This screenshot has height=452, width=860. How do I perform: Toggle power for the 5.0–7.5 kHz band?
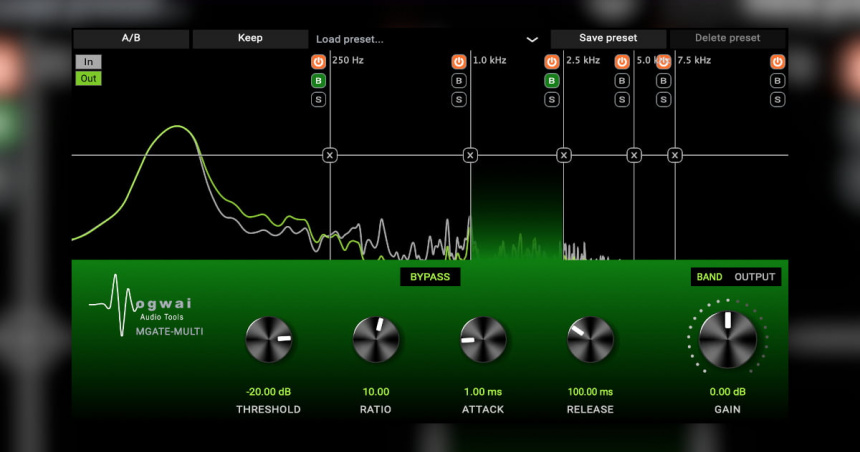point(664,61)
